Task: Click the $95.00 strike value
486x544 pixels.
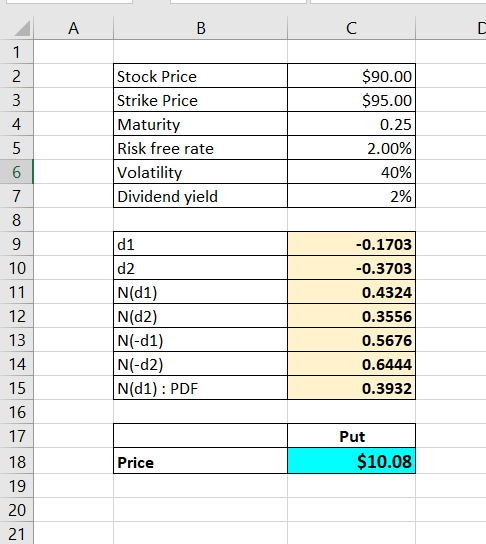Action: pos(351,100)
